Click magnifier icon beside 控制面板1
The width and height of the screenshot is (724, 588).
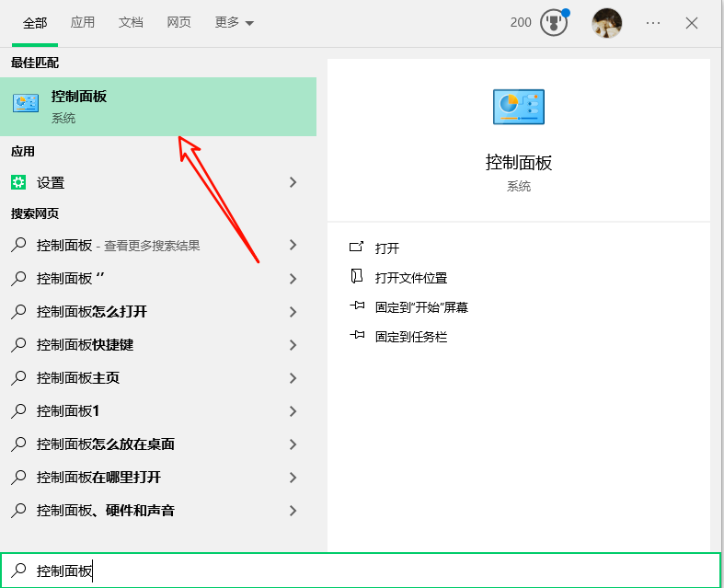pyautogui.click(x=18, y=410)
